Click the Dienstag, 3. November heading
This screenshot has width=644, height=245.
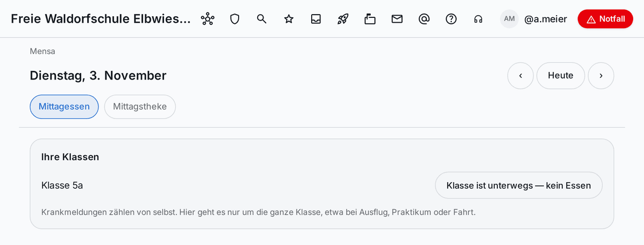98,76
